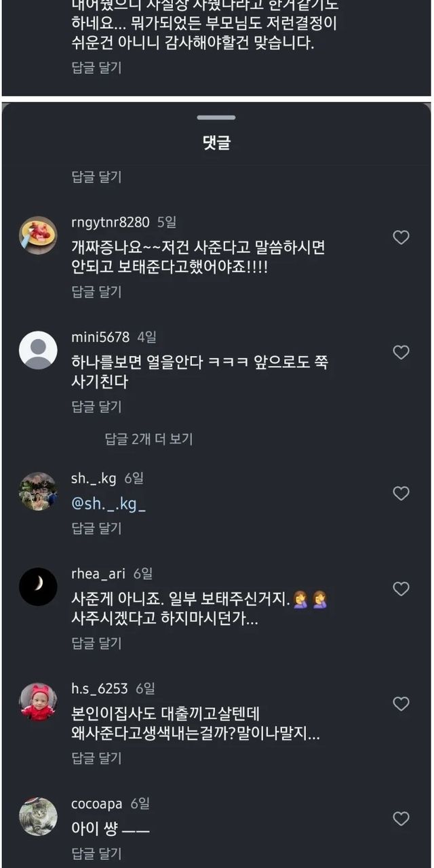Like the comment by mini5678
The height and width of the screenshot is (868, 434).
401,353
